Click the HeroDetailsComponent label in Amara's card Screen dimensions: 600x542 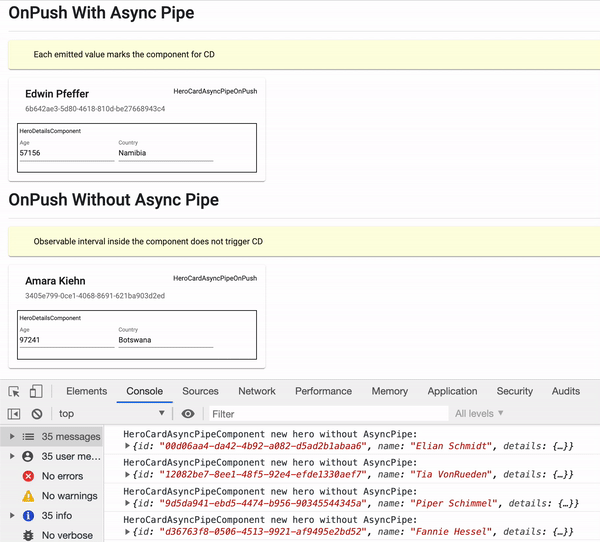(x=50, y=318)
